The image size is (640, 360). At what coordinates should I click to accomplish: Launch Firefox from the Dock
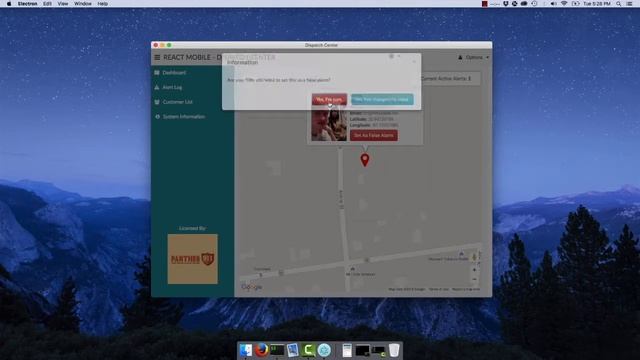(x=262, y=350)
